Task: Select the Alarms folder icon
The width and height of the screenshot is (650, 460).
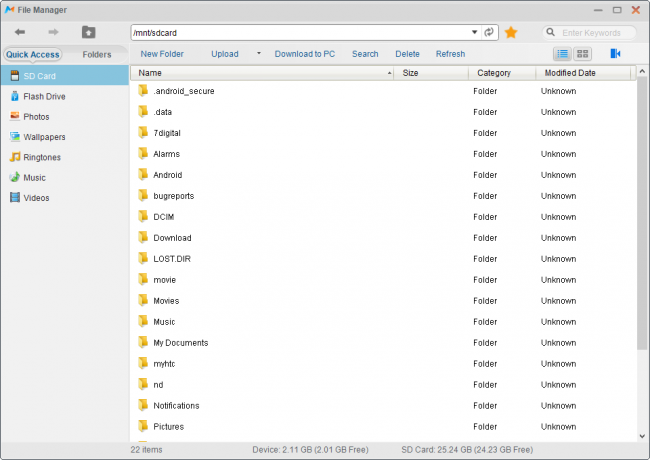Action: click(x=143, y=153)
